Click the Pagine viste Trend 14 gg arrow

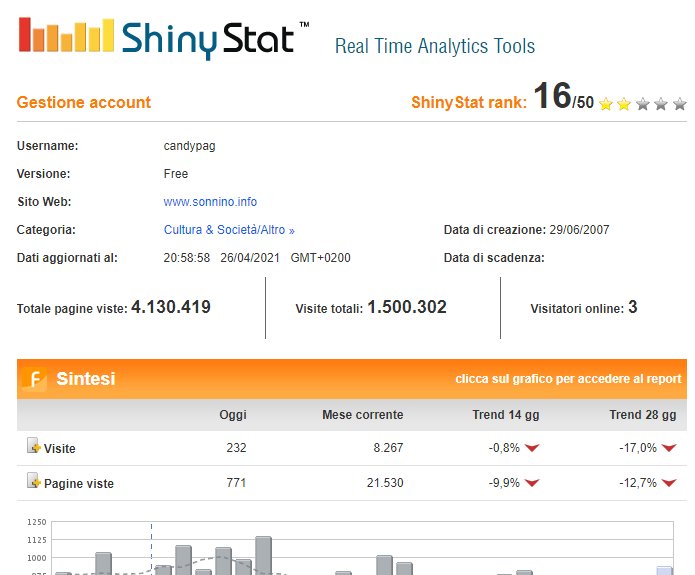[x=532, y=483]
